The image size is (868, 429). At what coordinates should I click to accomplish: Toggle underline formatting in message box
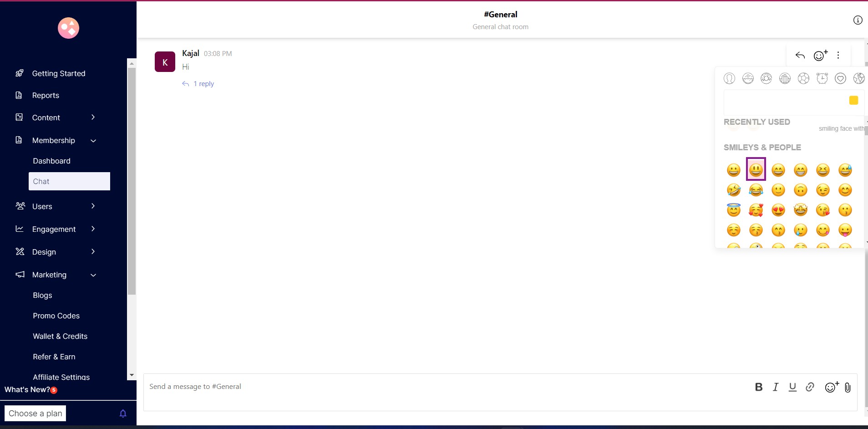(x=792, y=387)
